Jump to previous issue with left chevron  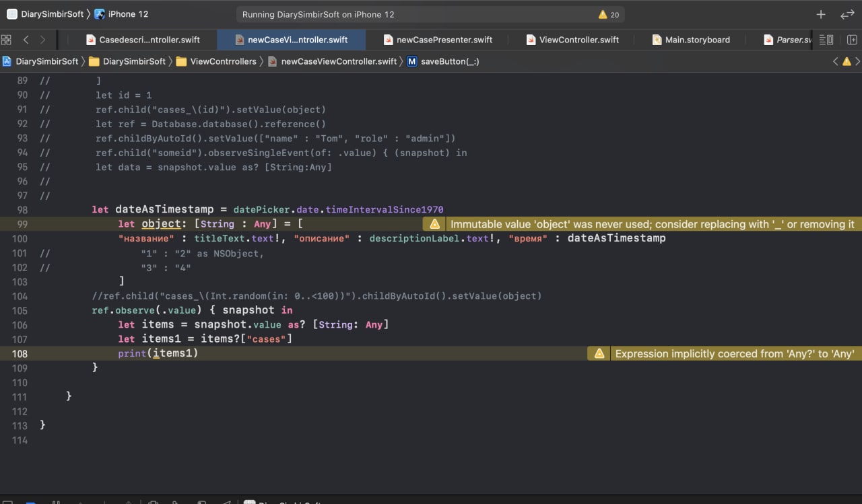tap(836, 61)
